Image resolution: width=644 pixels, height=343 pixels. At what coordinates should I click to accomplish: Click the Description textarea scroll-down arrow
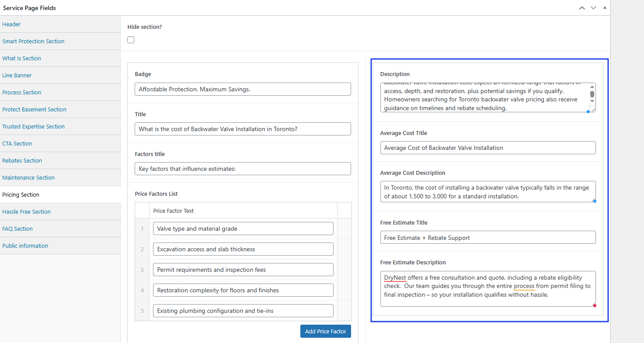[592, 101]
